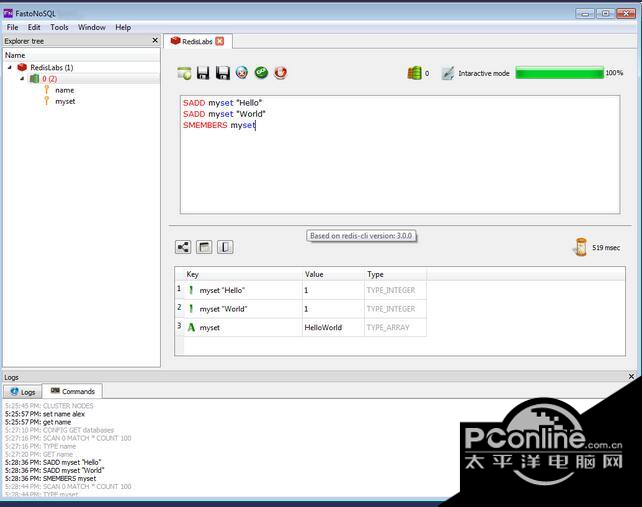
Task: Switch output to text view icon
Action: (x=225, y=247)
